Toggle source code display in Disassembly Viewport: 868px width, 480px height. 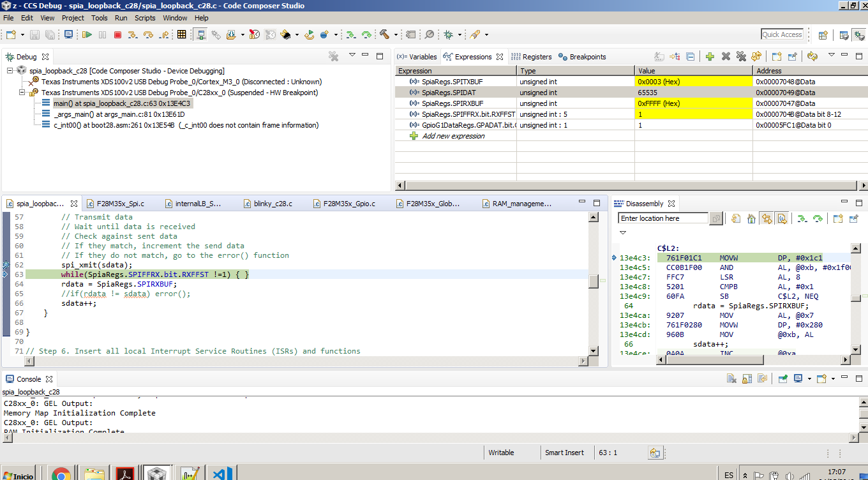pos(781,219)
